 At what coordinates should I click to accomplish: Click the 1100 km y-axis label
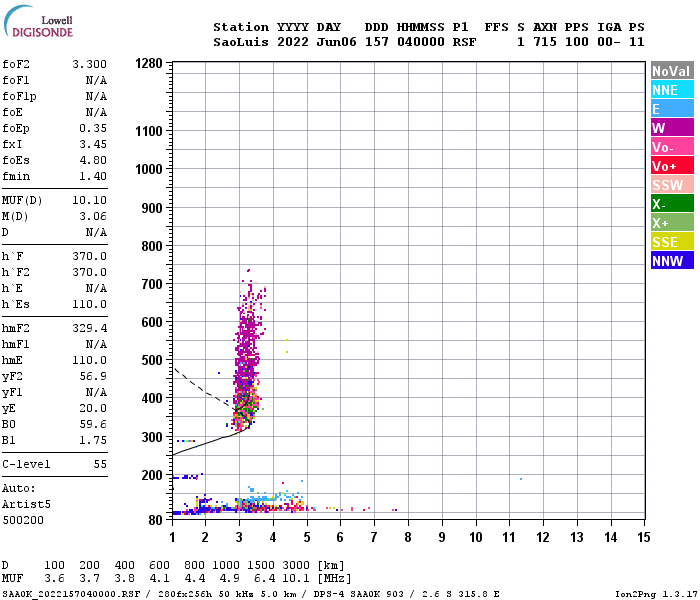click(149, 131)
